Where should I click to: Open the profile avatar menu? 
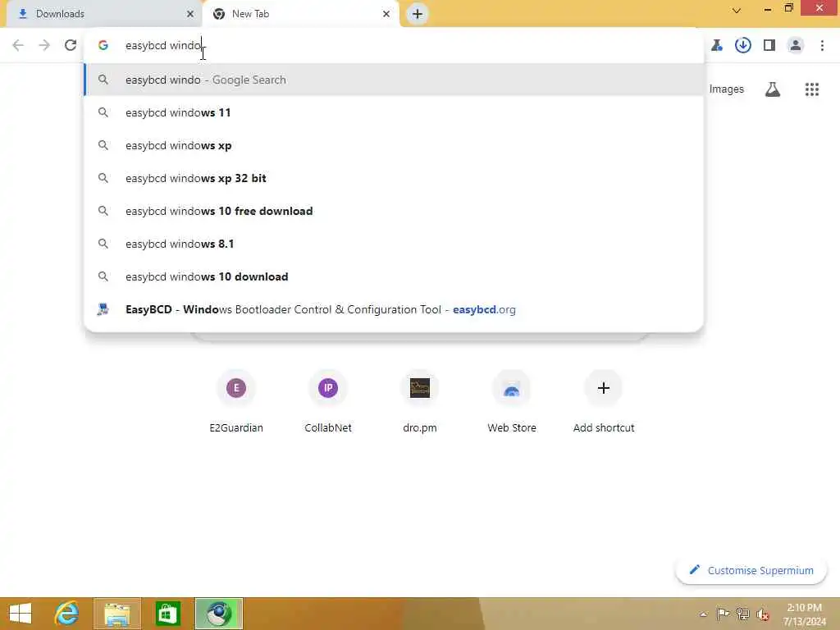coord(796,46)
